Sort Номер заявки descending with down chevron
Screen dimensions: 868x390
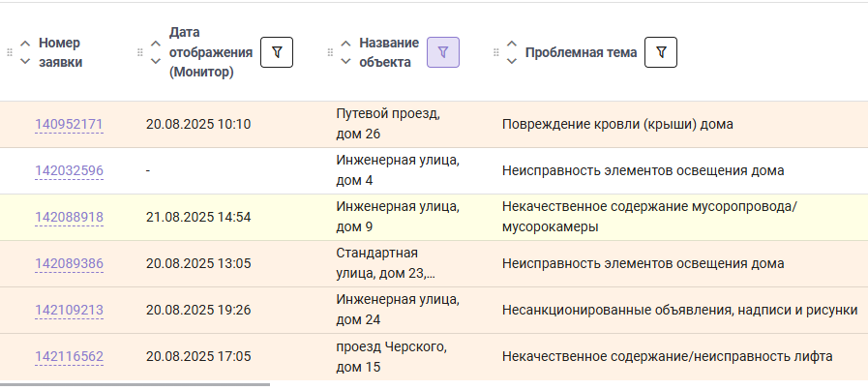(25, 62)
